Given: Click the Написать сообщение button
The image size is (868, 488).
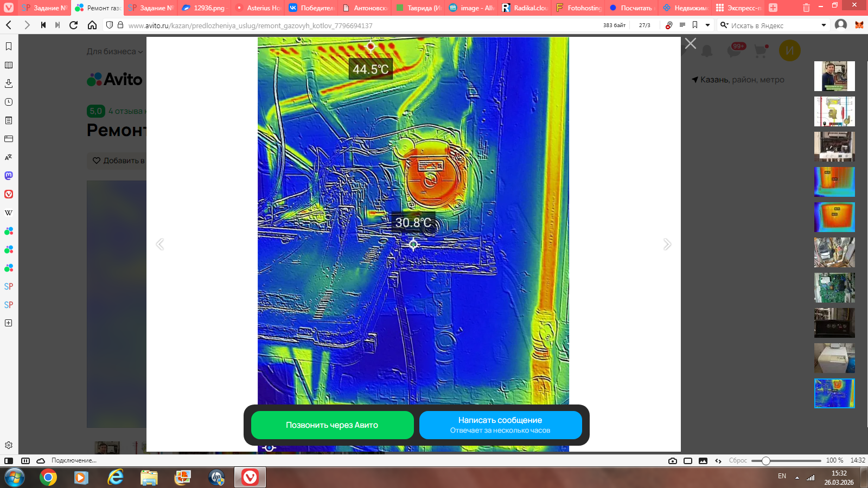Looking at the screenshot, I should [500, 425].
